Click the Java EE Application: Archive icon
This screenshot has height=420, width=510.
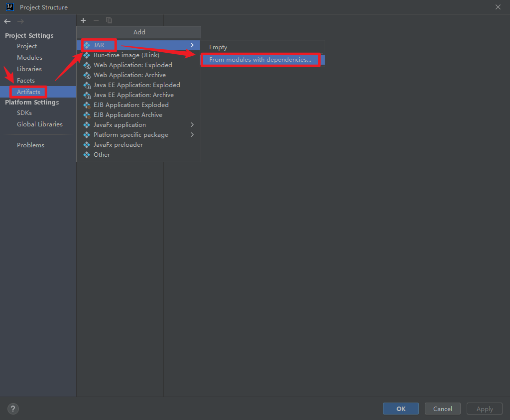pyautogui.click(x=87, y=95)
